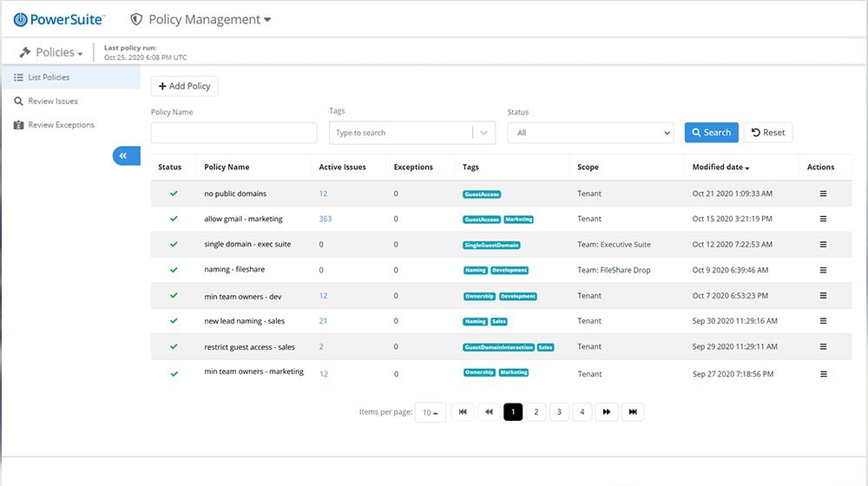Go to previous page using rewind arrows
This screenshot has height=486, width=868.
(489, 412)
